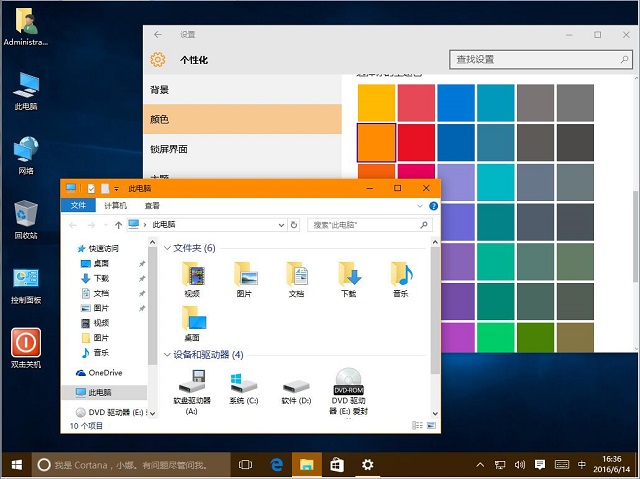Open 控制面板 Control Panel desktop icon

tap(26, 279)
